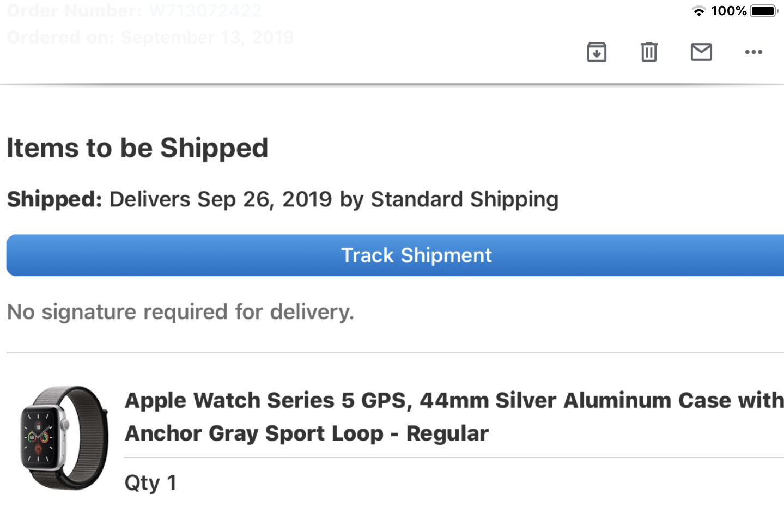This screenshot has width=784, height=532.
Task: Tap the 100% battery percentage
Action: pyautogui.click(x=728, y=11)
